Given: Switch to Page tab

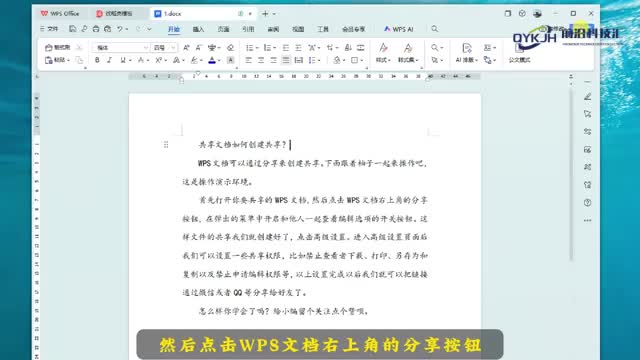Looking at the screenshot, I should click(223, 29).
